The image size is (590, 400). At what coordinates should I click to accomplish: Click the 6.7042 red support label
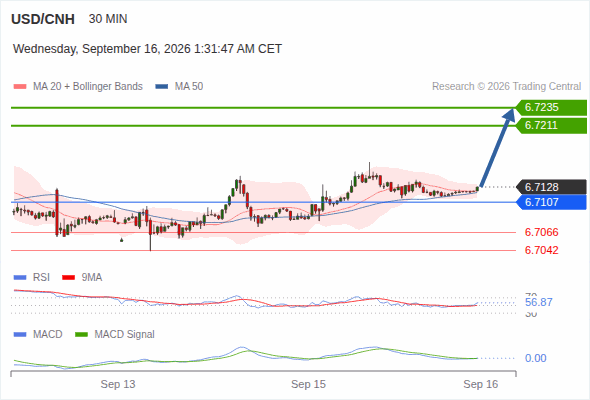click(x=541, y=250)
